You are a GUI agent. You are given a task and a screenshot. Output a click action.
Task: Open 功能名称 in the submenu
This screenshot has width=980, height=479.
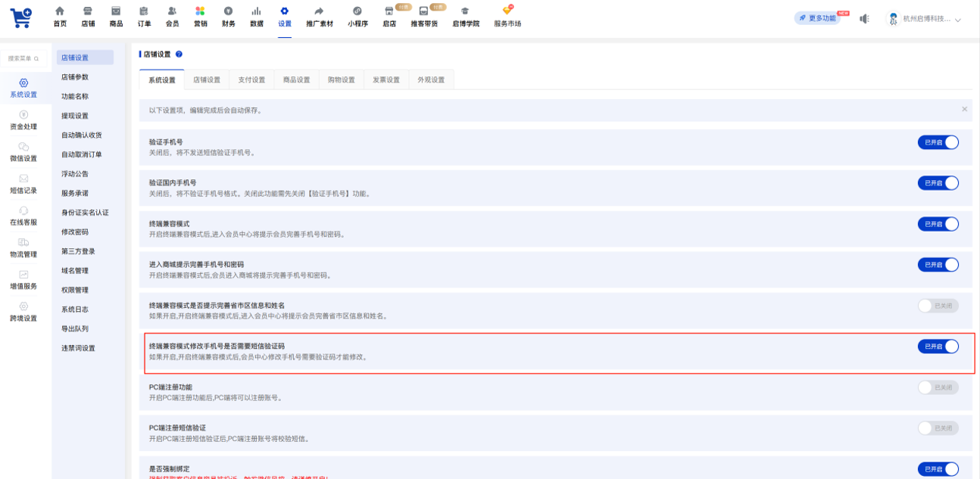point(75,96)
